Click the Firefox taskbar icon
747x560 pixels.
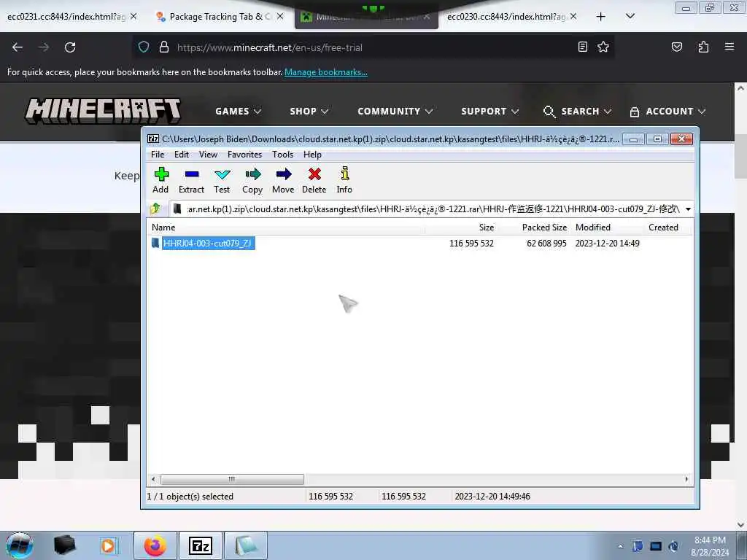(155, 545)
